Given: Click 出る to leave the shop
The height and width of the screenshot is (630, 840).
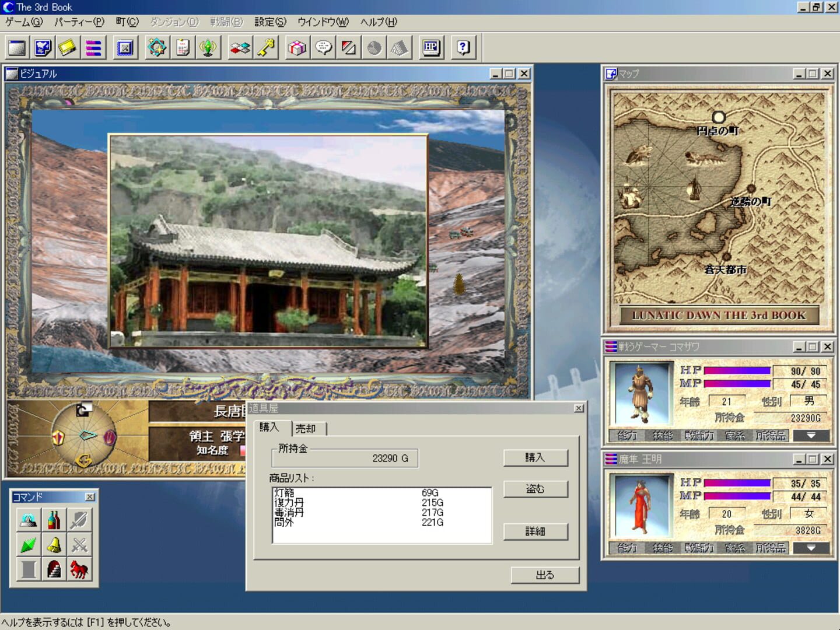Looking at the screenshot, I should coord(544,575).
